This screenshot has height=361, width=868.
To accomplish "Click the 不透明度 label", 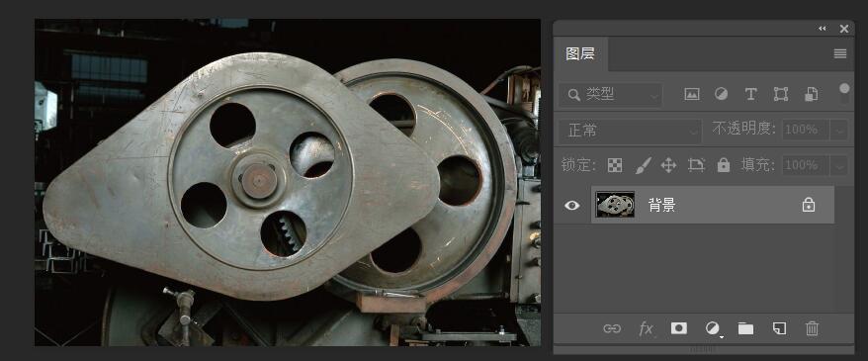I will pyautogui.click(x=744, y=130).
